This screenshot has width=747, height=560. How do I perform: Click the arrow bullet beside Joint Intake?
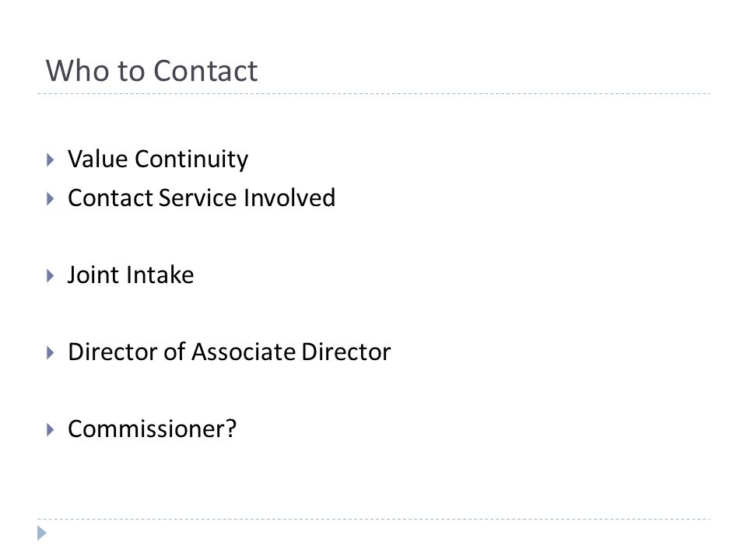[x=51, y=275]
